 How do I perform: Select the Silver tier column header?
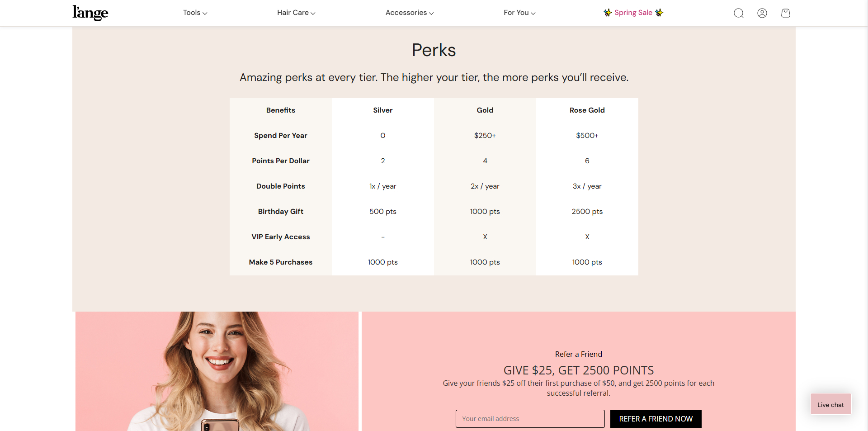pyautogui.click(x=383, y=110)
